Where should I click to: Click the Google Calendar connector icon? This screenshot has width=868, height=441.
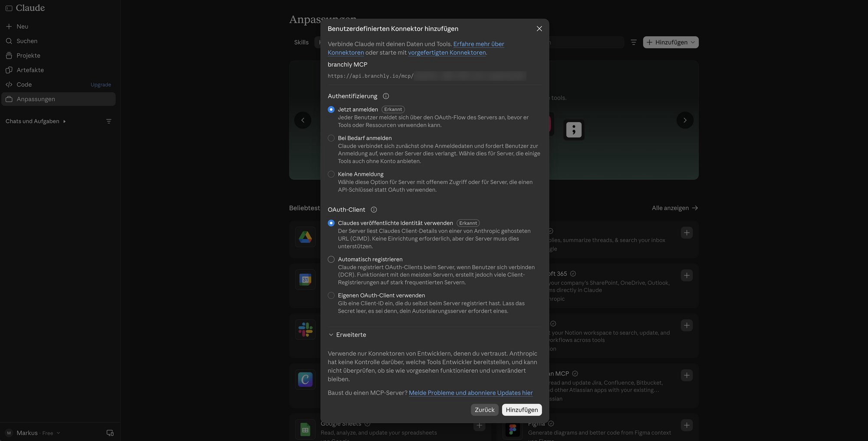pos(305,280)
